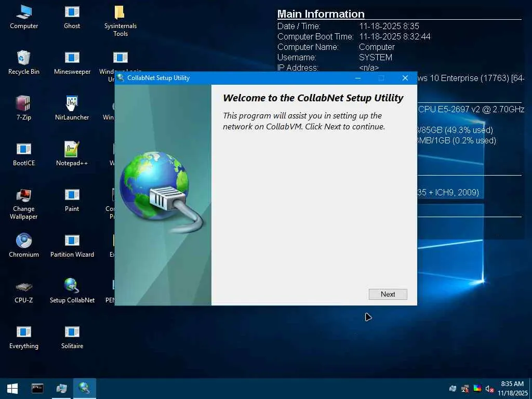Click the CollabNet globe taskbar button
The height and width of the screenshot is (399, 532).
coord(85,389)
